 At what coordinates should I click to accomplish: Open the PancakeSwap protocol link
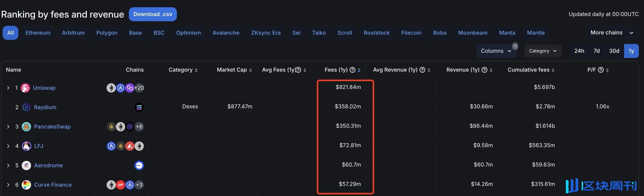pos(53,127)
